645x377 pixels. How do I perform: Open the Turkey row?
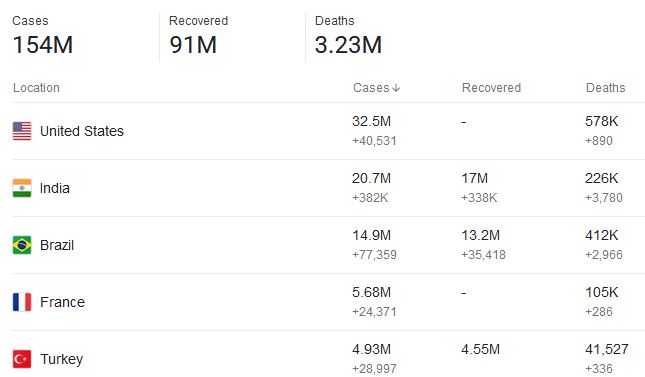click(328, 354)
